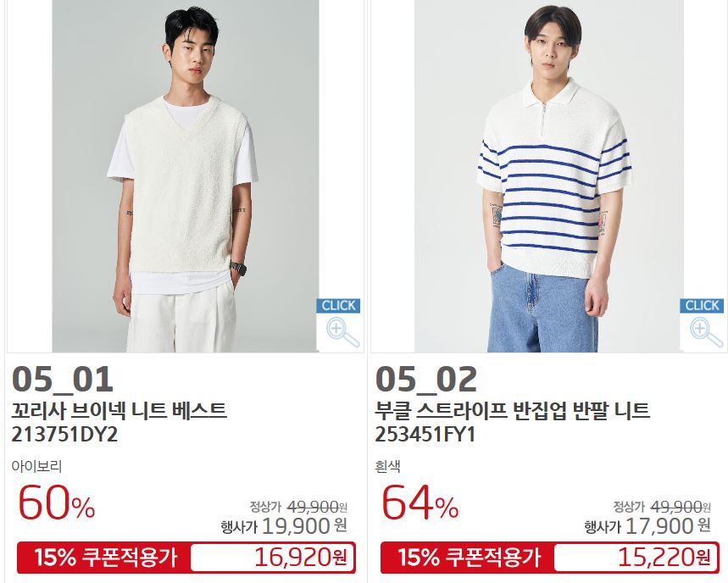
Task: Click the 15,220원 coupon price box
Action: tap(636, 558)
